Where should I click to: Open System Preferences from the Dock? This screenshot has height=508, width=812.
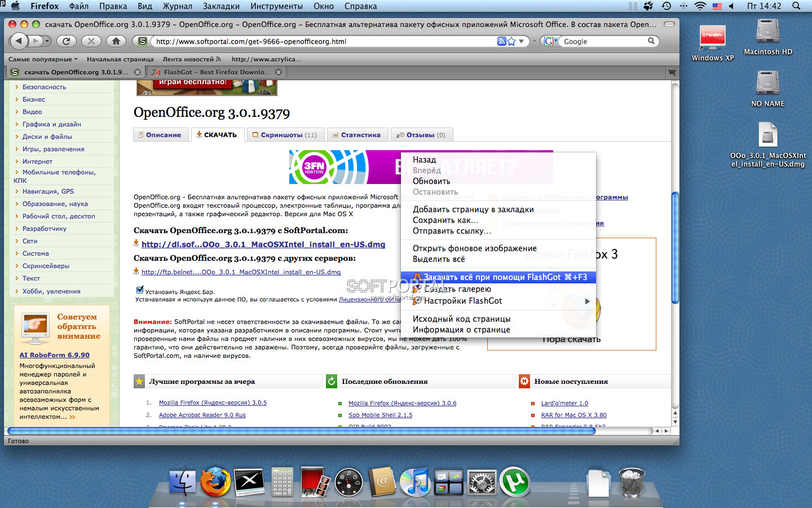click(x=482, y=483)
